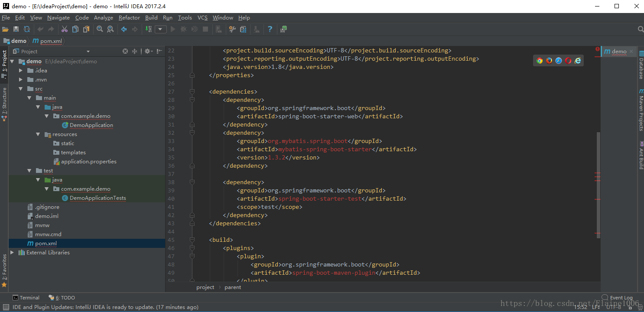Click the Back navigation arrow
The height and width of the screenshot is (312, 644).
[x=124, y=29]
